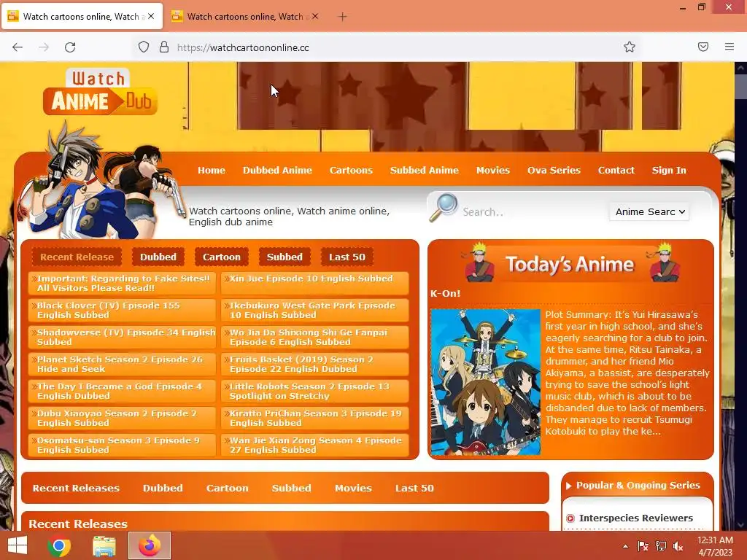The height and width of the screenshot is (560, 747).
Task: Show hidden system tray icons
Action: (x=625, y=546)
